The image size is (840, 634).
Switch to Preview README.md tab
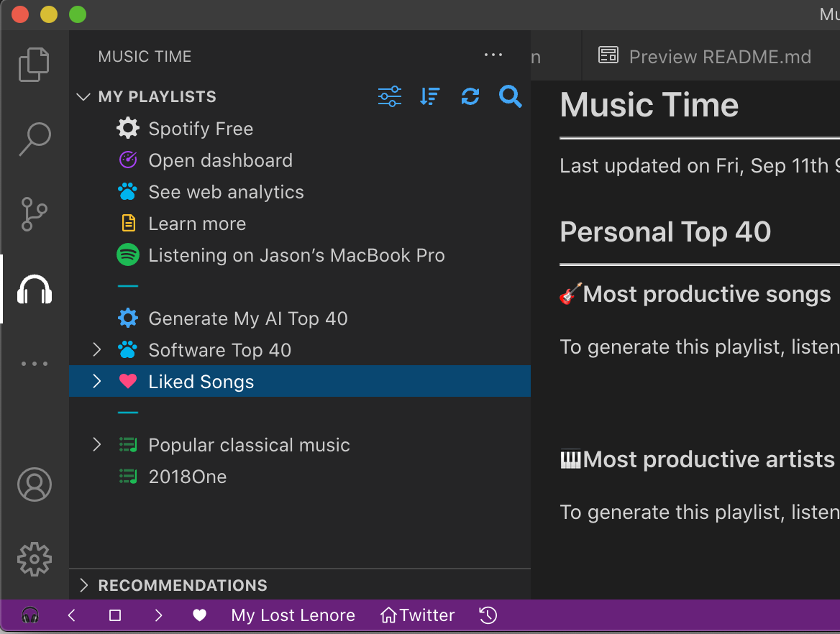(x=705, y=56)
